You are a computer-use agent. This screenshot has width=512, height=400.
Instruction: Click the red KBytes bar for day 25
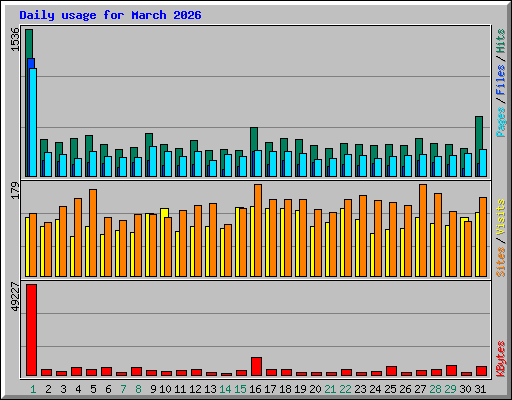click(392, 371)
